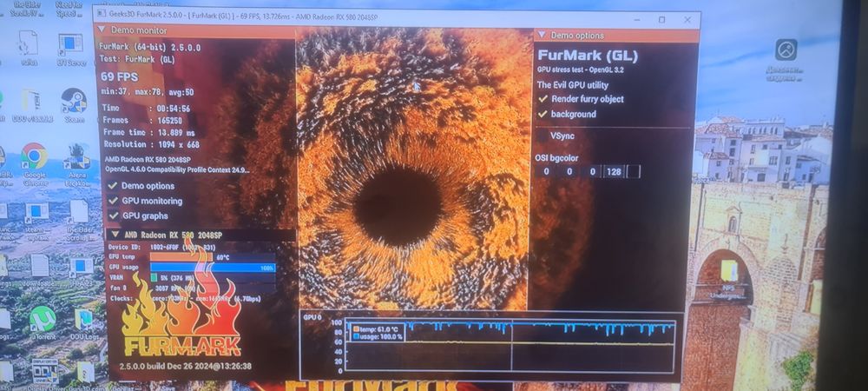Uncheck the Demo options checkbox

[x=113, y=186]
